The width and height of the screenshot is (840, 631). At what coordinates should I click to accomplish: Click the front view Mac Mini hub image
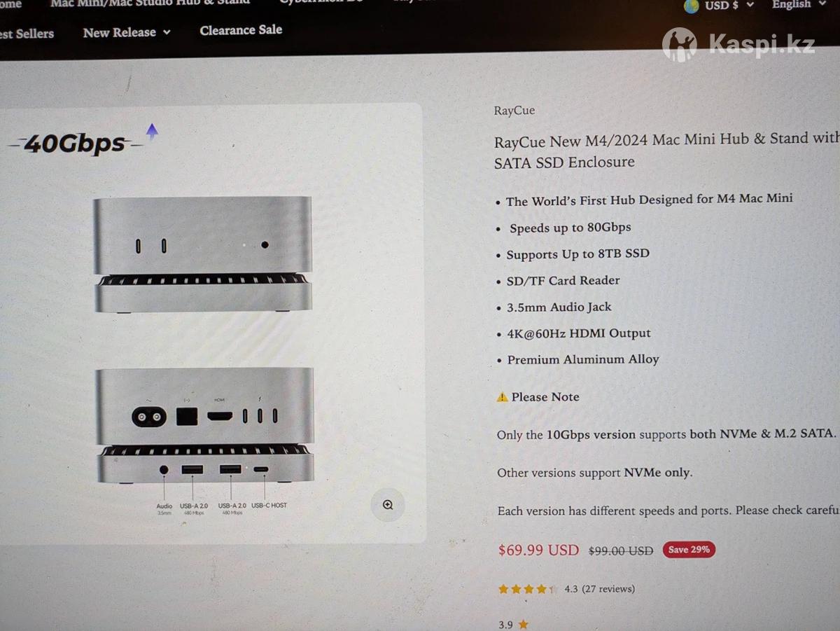(x=203, y=254)
